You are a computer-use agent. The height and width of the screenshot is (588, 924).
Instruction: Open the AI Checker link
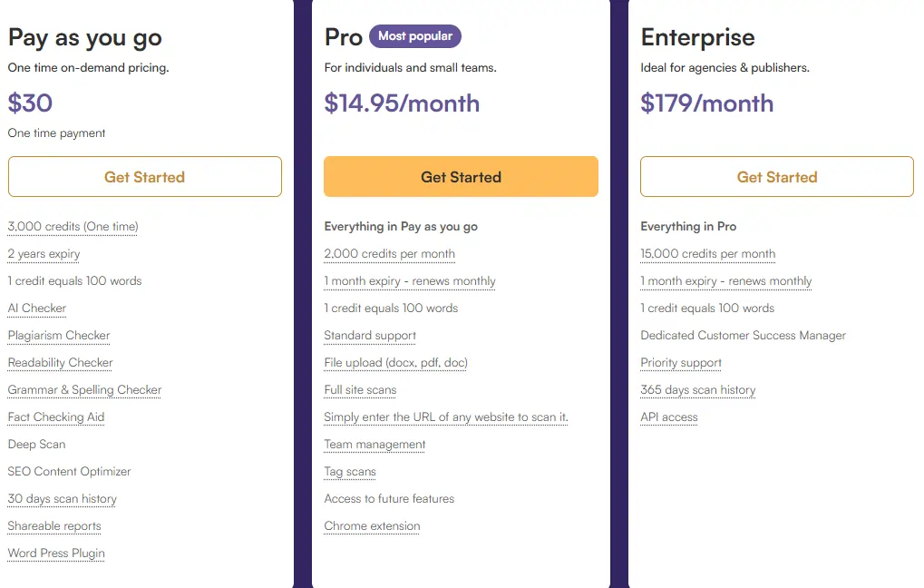(36, 309)
